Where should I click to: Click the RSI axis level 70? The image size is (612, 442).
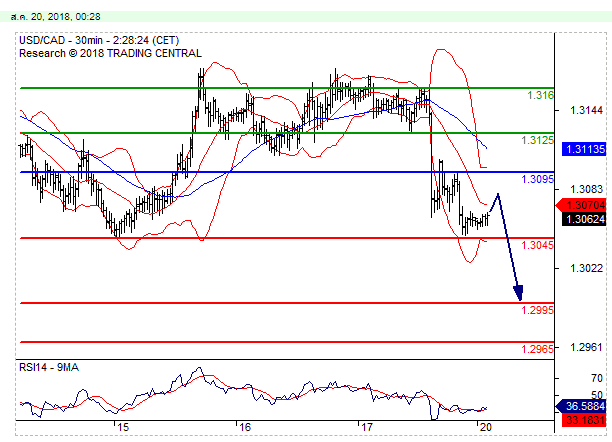tap(597, 378)
